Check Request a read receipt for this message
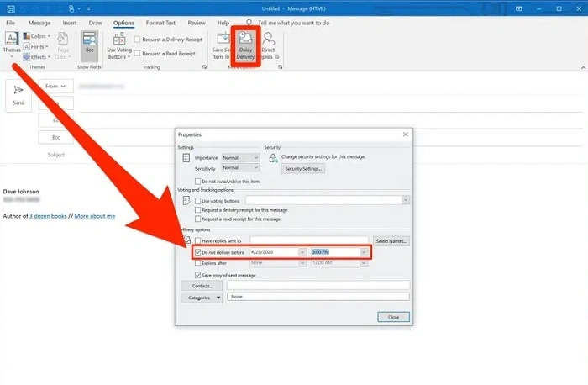Screen dimensions: 588x385 coord(197,219)
